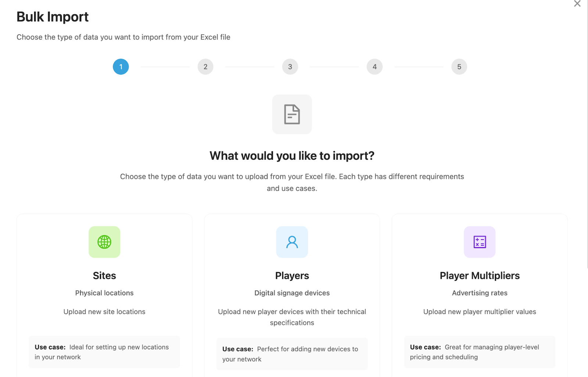The height and width of the screenshot is (377, 588).
Task: Jump to step 5 in the stepper
Action: click(459, 67)
